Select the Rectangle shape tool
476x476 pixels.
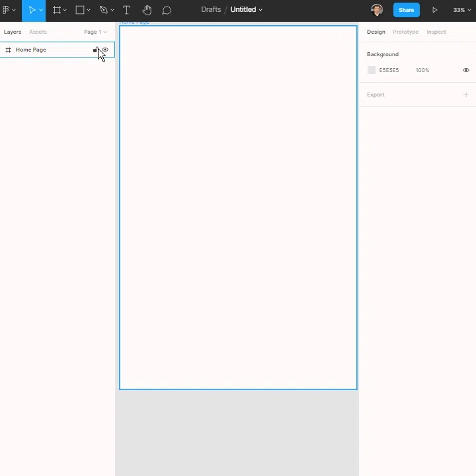pos(80,10)
